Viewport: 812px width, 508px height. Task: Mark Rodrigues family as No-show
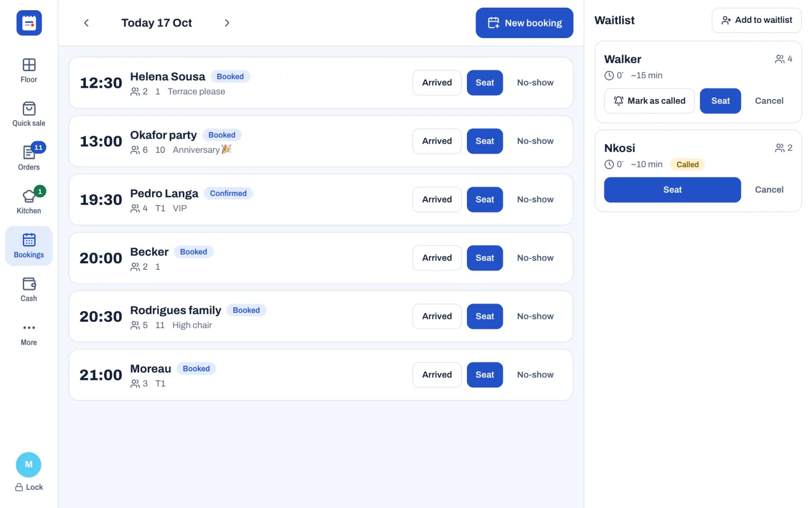point(535,316)
